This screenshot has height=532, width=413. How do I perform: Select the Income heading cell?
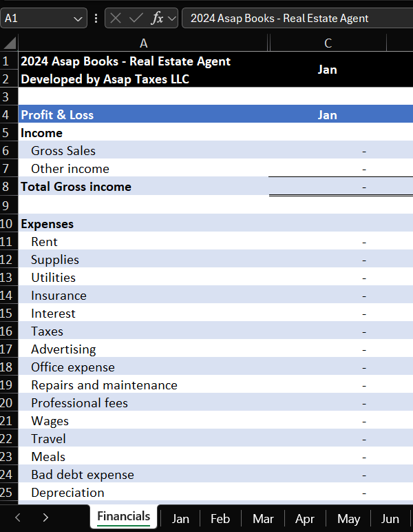click(143, 133)
